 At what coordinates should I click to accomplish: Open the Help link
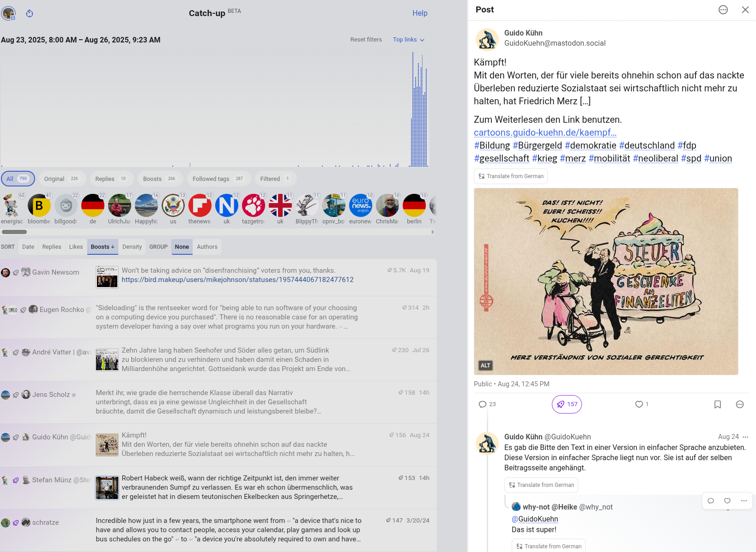pyautogui.click(x=420, y=13)
